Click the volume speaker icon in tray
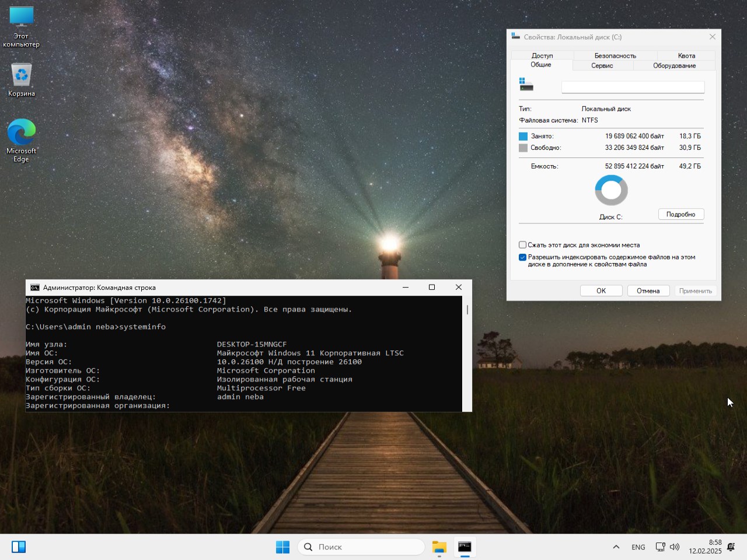Image resolution: width=747 pixels, height=560 pixels. tap(675, 547)
